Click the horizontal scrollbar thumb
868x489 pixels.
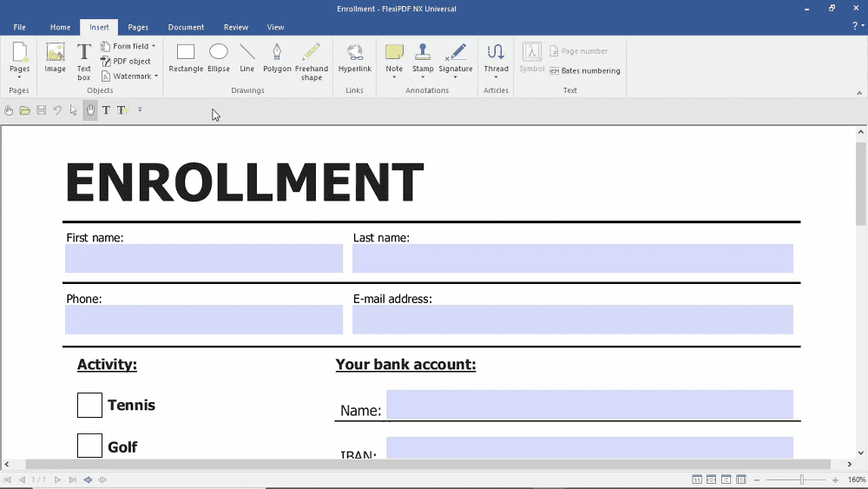[x=428, y=464]
